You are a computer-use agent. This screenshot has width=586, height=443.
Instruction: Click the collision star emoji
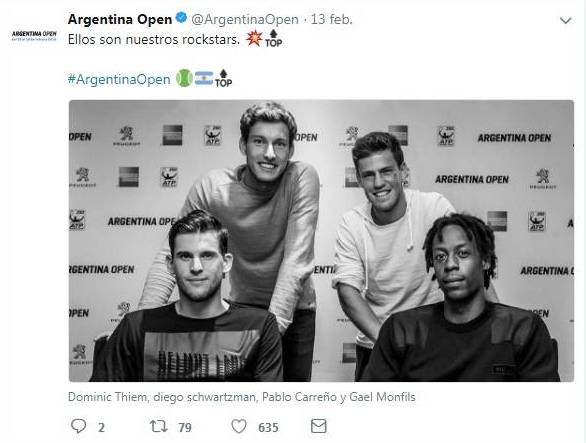[x=254, y=38]
